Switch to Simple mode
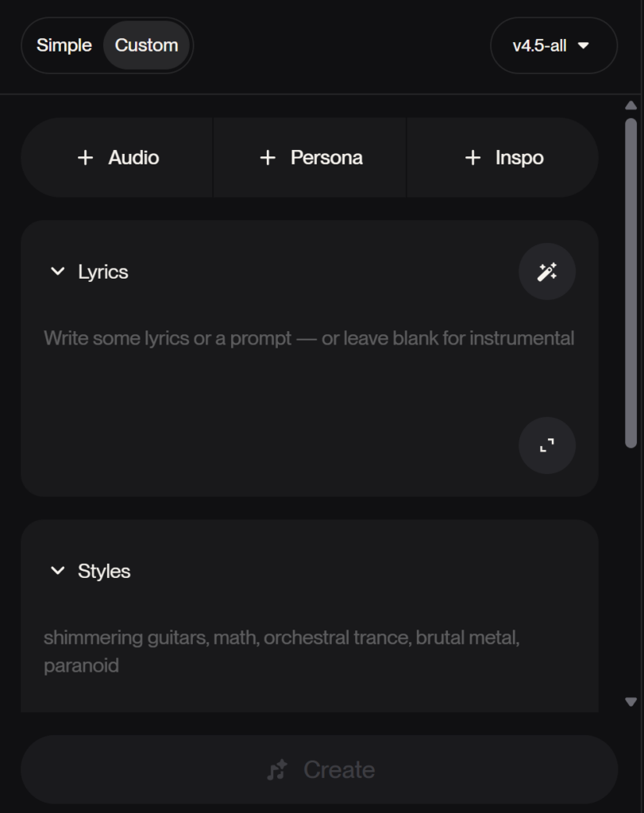 click(64, 45)
